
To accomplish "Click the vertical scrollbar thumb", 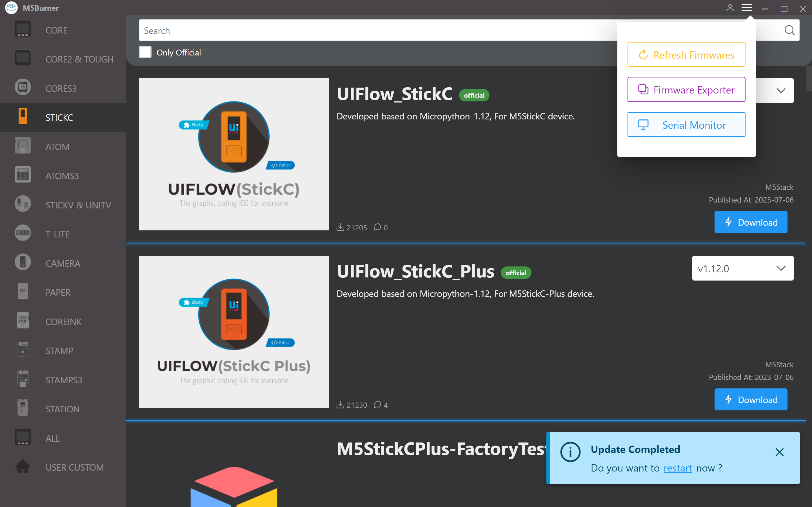I will click(x=809, y=79).
